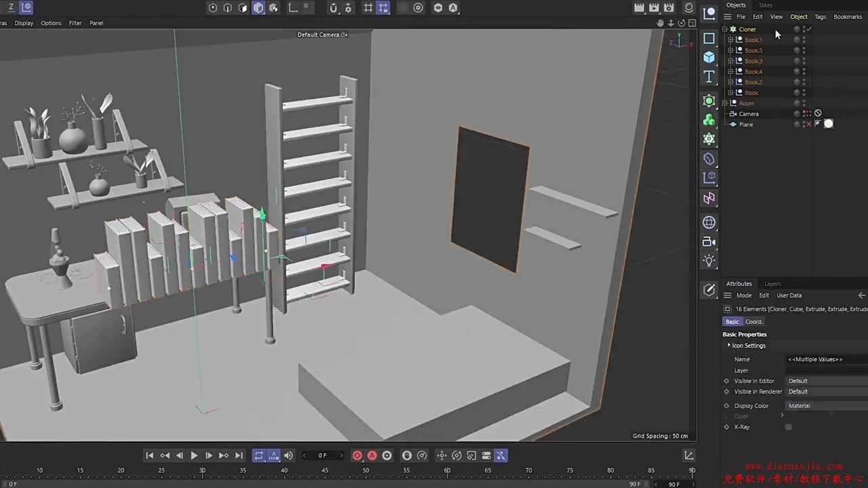Jump to the end of animation
Image resolution: width=868 pixels, height=488 pixels.
coord(239,455)
